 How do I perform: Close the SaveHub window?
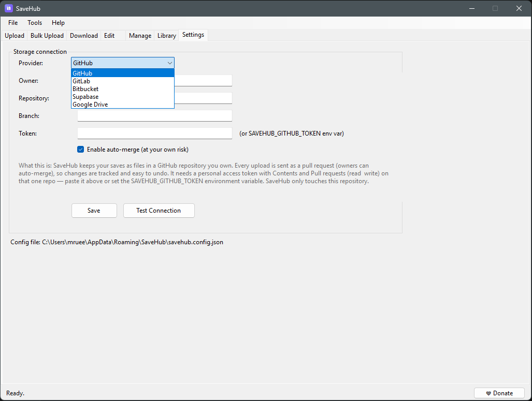[519, 8]
